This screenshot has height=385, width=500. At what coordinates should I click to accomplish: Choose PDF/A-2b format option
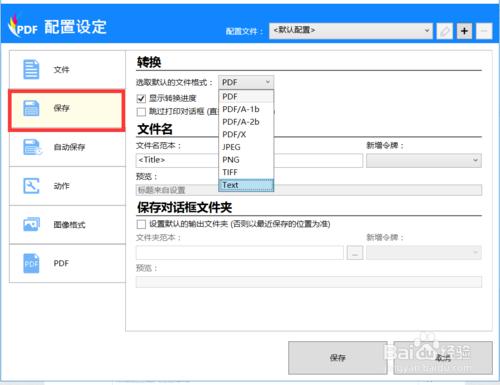coord(246,122)
